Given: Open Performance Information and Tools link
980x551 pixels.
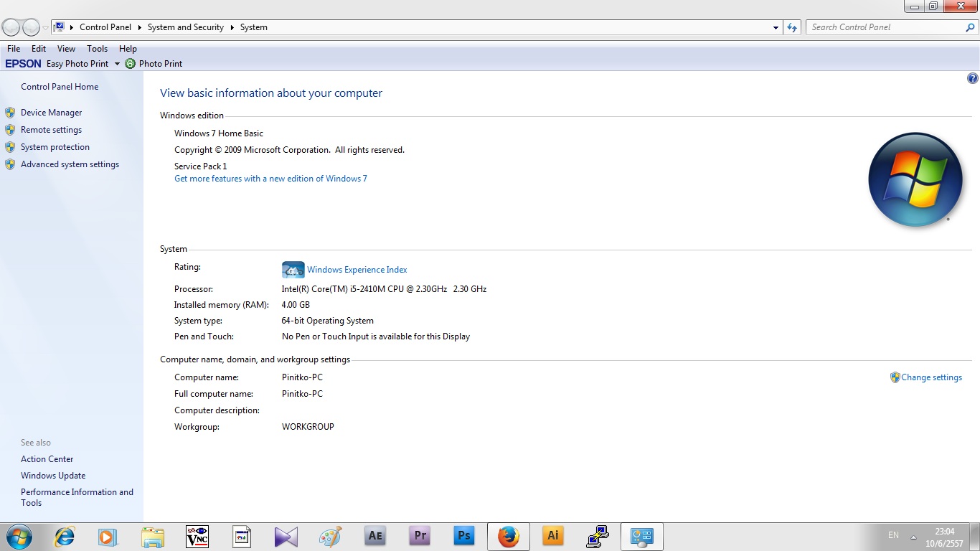Looking at the screenshot, I should pos(77,497).
